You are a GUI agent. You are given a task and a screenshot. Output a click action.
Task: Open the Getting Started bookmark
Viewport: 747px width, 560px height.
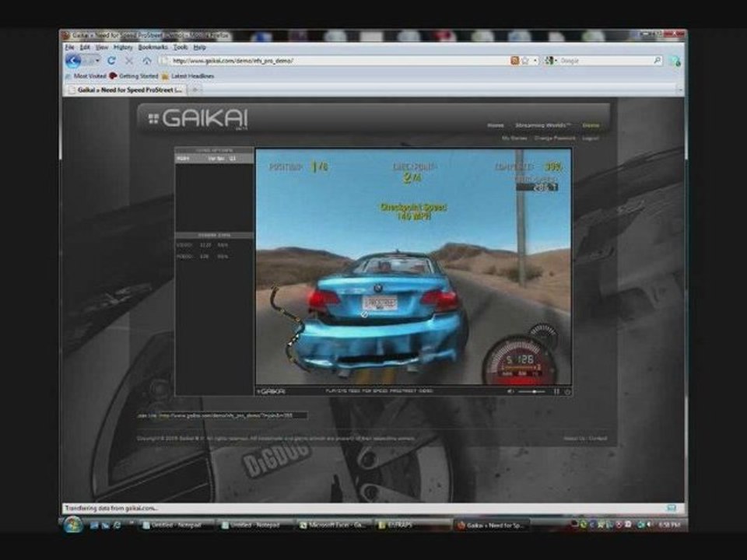point(134,75)
